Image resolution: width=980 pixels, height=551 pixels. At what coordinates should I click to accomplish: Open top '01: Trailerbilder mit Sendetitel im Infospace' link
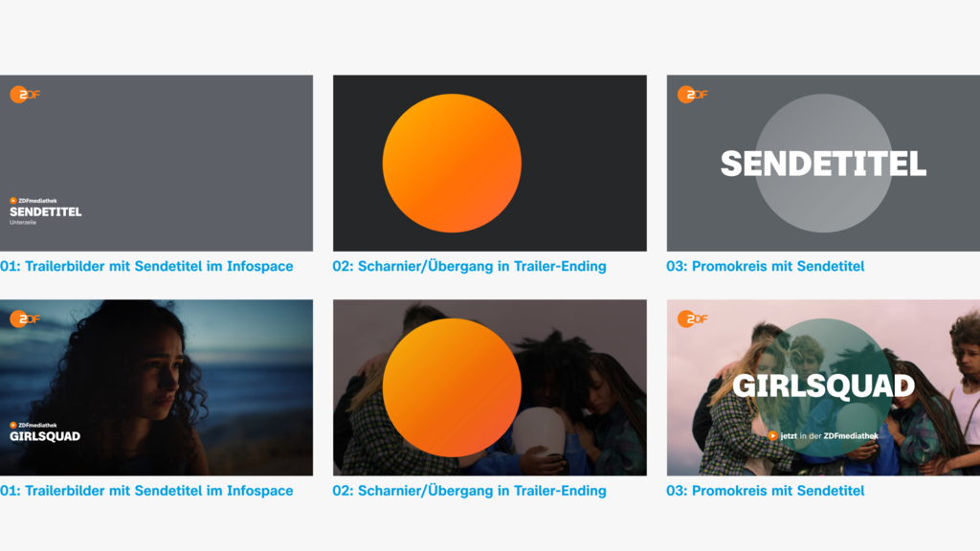tap(146, 266)
